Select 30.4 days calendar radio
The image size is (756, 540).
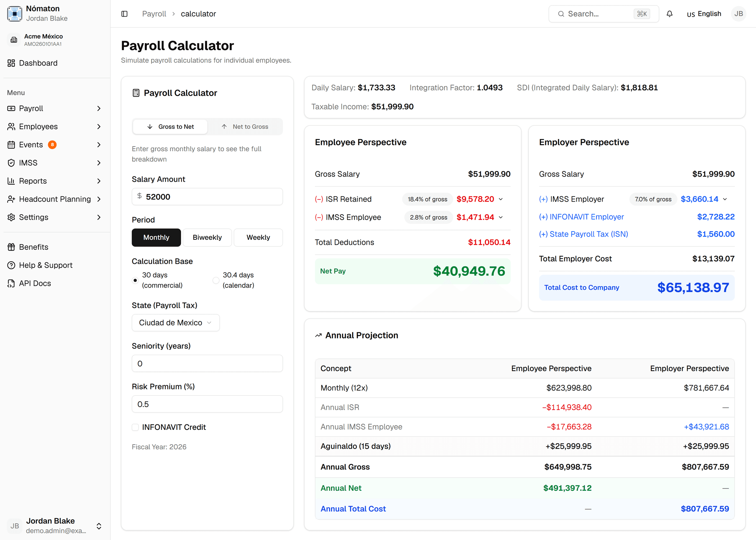pos(216,280)
